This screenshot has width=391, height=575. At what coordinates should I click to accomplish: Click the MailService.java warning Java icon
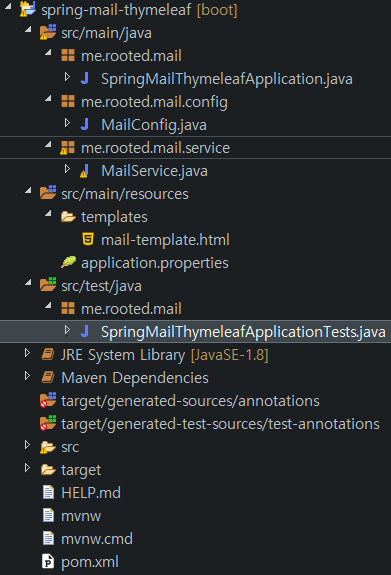85,171
